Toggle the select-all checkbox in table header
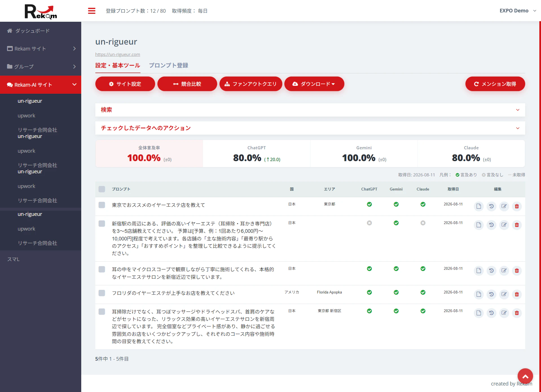This screenshot has width=541, height=392. point(102,189)
